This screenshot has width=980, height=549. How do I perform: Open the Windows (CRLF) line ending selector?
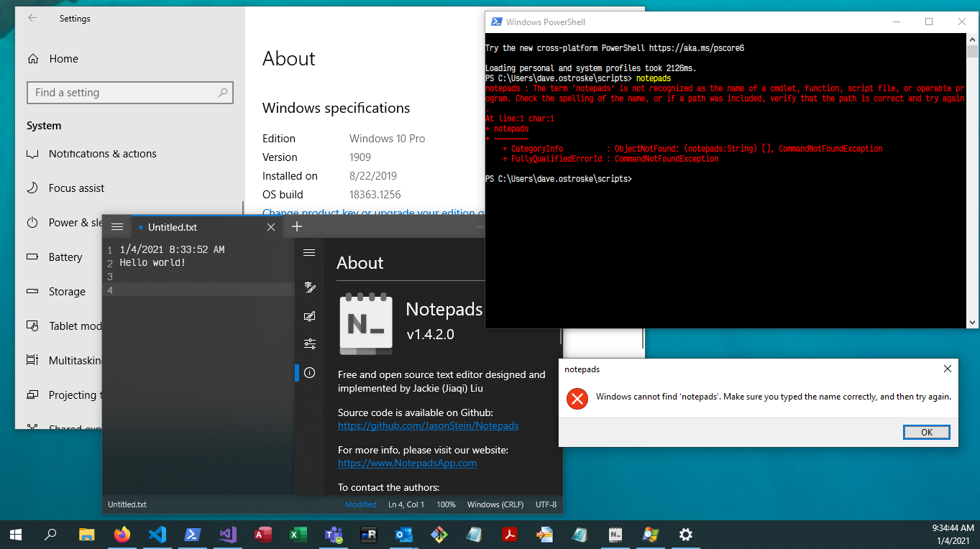(x=495, y=504)
